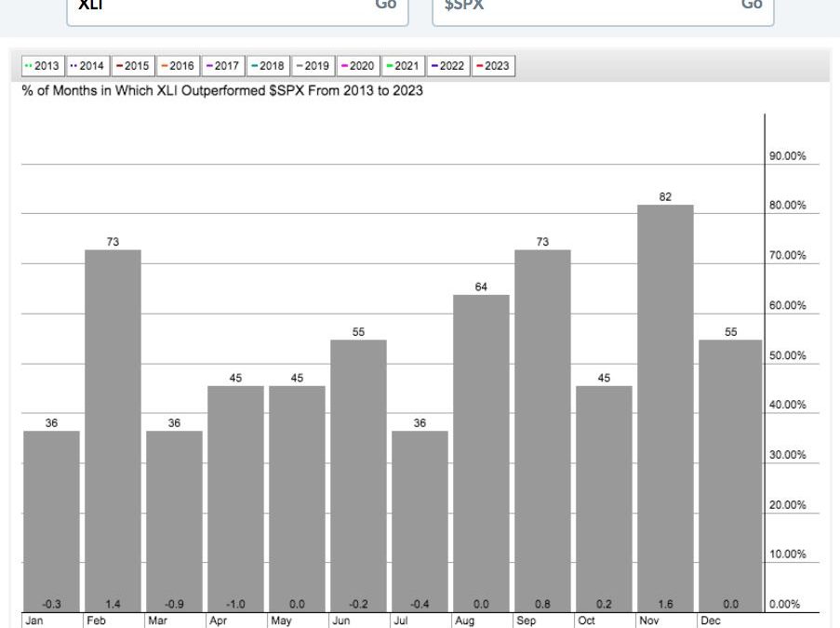Toggle the 2013 year series

click(x=43, y=66)
